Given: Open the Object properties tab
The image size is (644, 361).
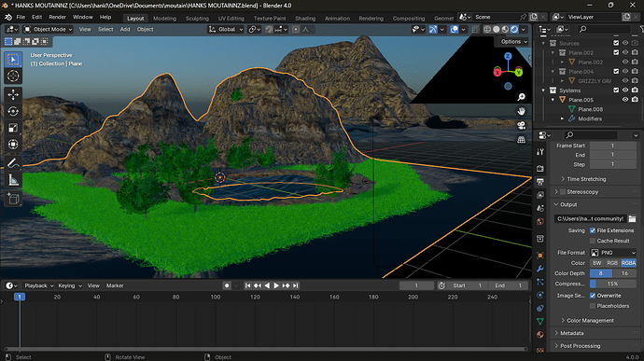Looking at the screenshot, I should [x=540, y=256].
